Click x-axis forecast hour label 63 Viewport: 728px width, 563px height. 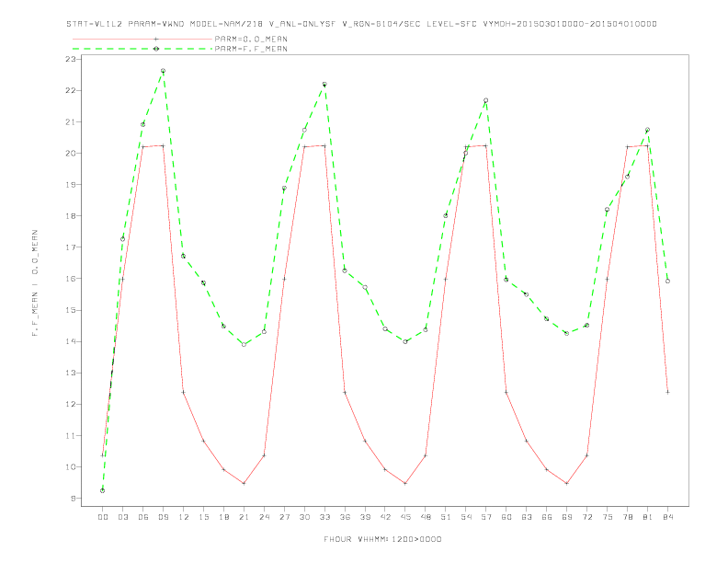(x=527, y=517)
